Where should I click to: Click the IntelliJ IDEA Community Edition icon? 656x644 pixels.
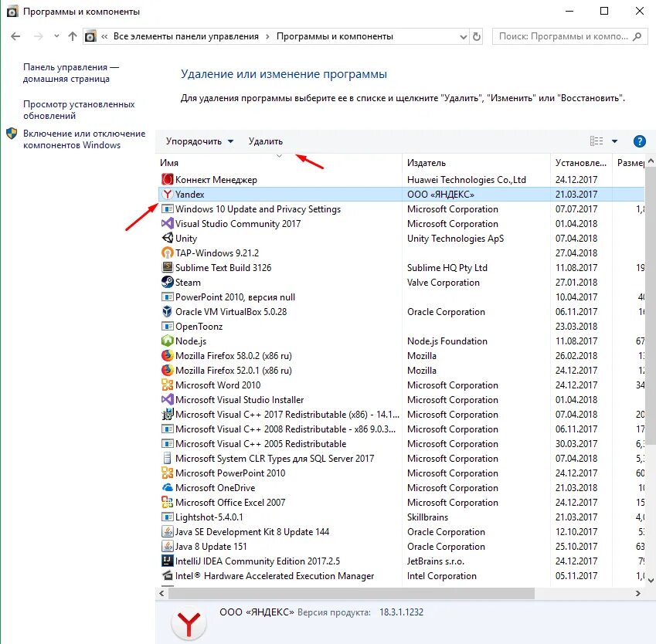168,561
